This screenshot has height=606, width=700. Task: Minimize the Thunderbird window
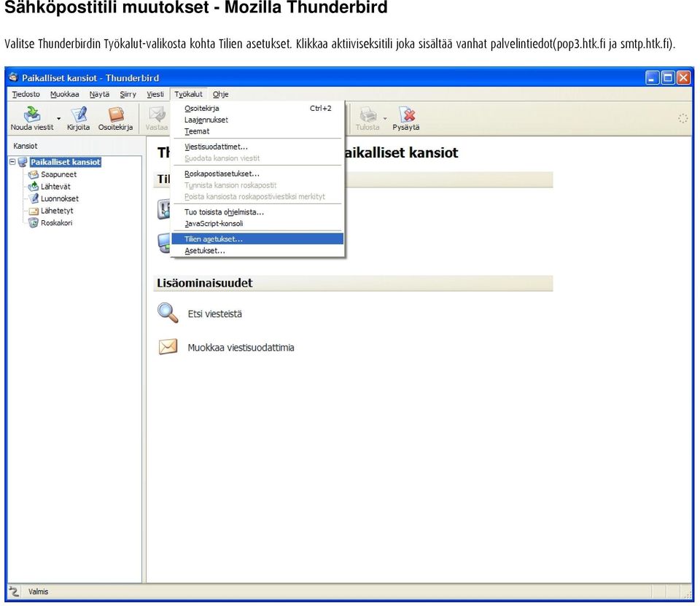(652, 78)
